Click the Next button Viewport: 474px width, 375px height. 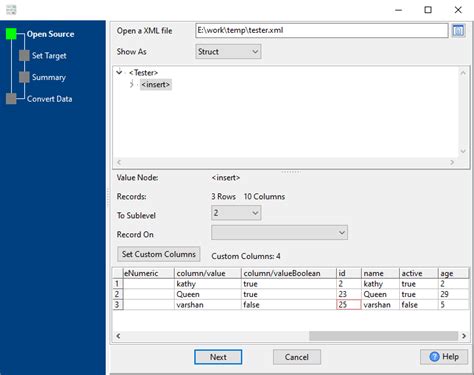point(218,357)
